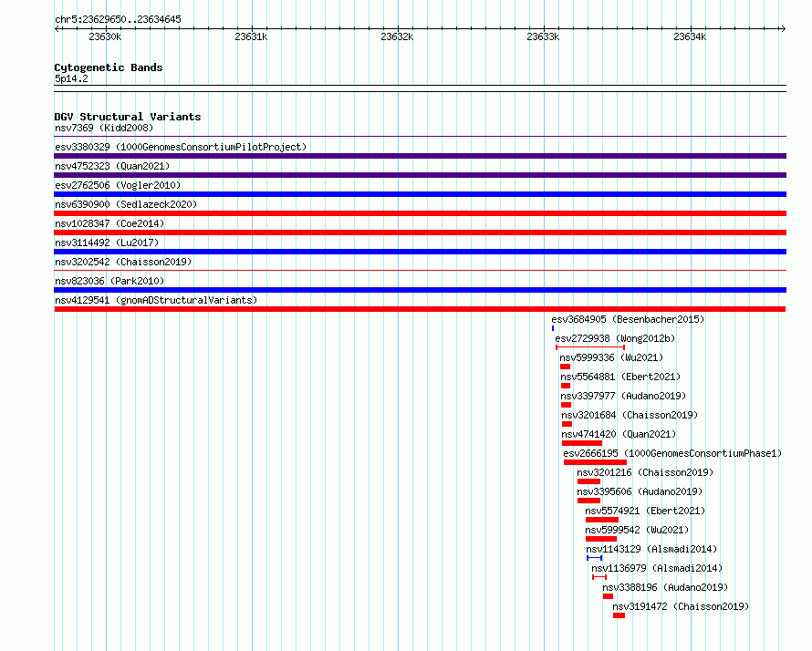Screen dimensions: 812x651
Task: Select the nsv3388196 (Audano2019) label
Action: [665, 587]
